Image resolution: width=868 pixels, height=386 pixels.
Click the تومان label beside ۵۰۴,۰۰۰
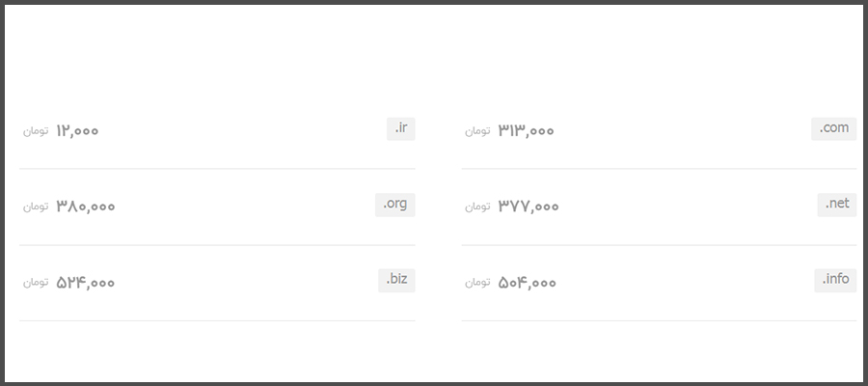click(477, 283)
